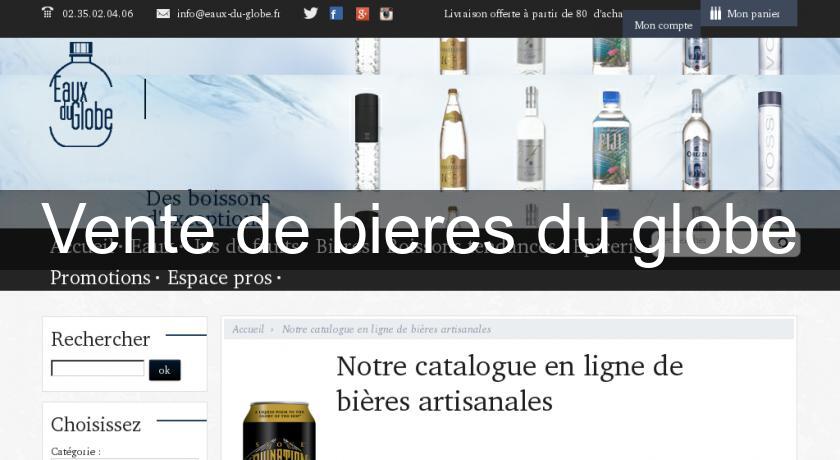Click the ok search button

click(x=164, y=370)
